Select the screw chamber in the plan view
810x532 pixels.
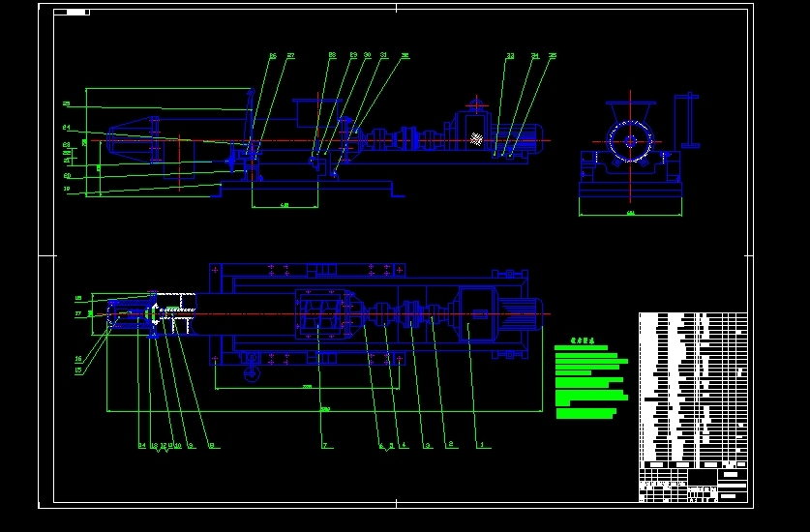317,317
